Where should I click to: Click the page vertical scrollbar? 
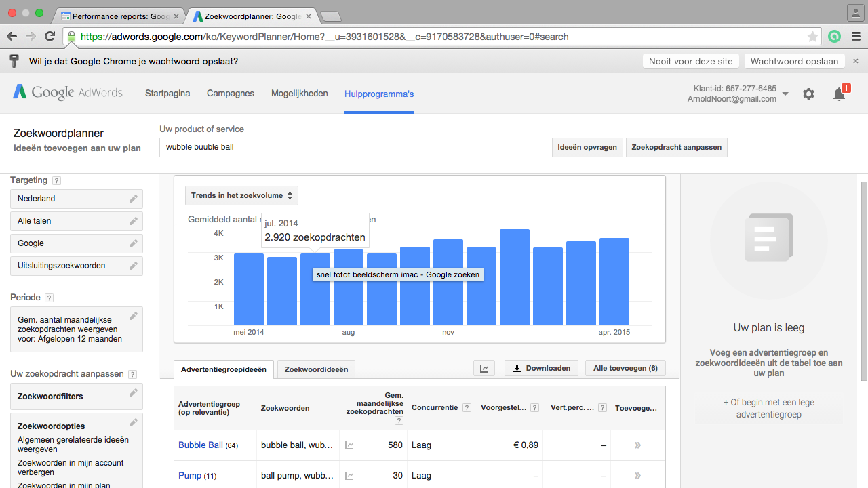tap(864, 281)
